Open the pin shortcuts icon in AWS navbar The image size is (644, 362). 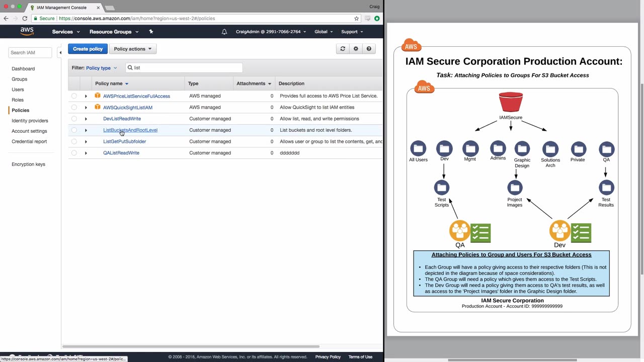pyautogui.click(x=151, y=32)
